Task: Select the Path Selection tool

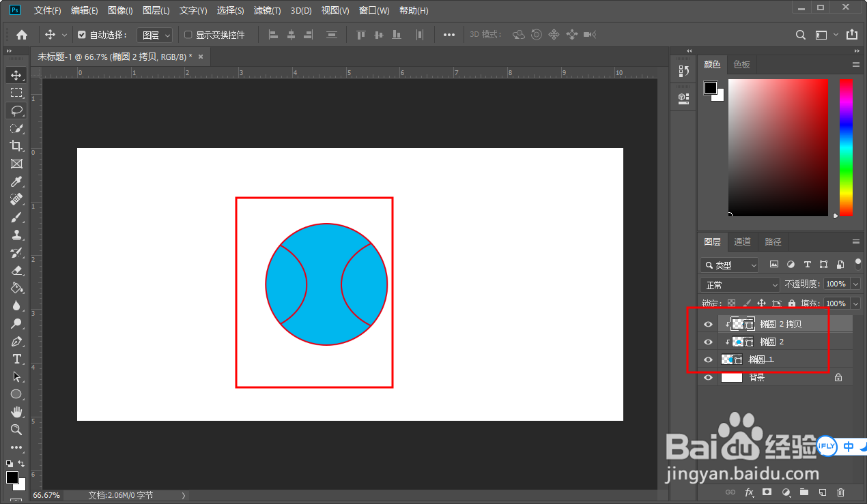Action: [x=16, y=376]
